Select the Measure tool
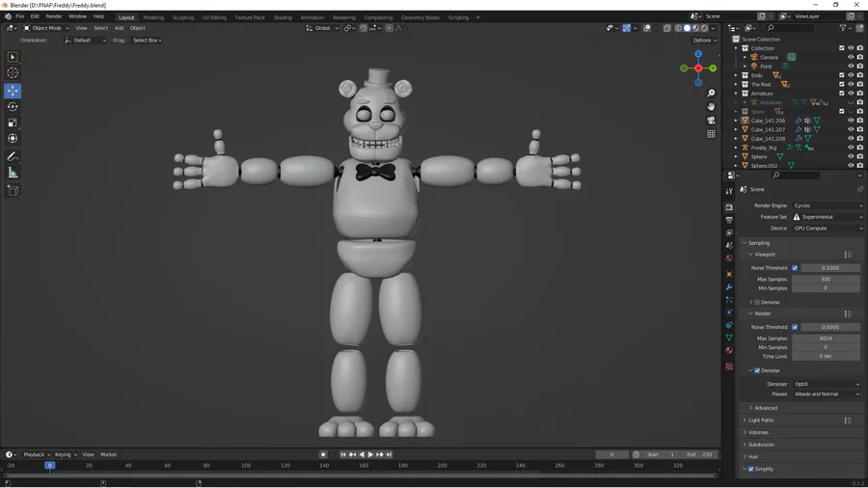Screen dimensions: 868x488 13,174
